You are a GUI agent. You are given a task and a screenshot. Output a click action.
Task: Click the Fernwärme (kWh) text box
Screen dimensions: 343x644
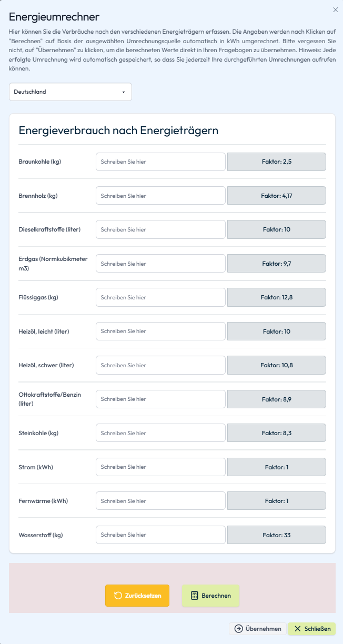(160, 501)
